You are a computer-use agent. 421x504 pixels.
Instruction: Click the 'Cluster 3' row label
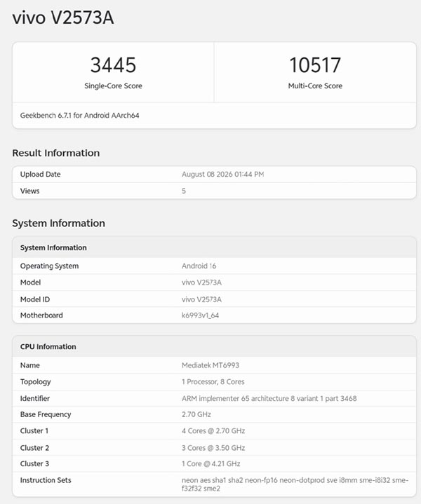coord(34,464)
